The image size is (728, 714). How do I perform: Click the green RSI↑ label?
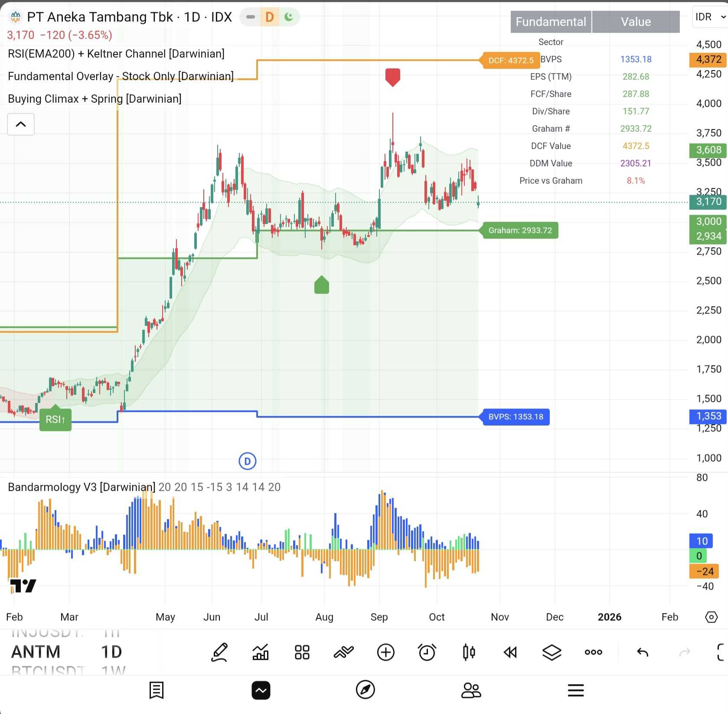pyautogui.click(x=55, y=419)
